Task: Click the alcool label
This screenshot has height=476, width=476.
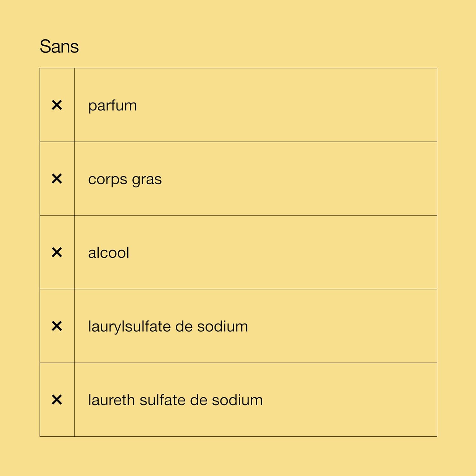Action: pos(109,253)
